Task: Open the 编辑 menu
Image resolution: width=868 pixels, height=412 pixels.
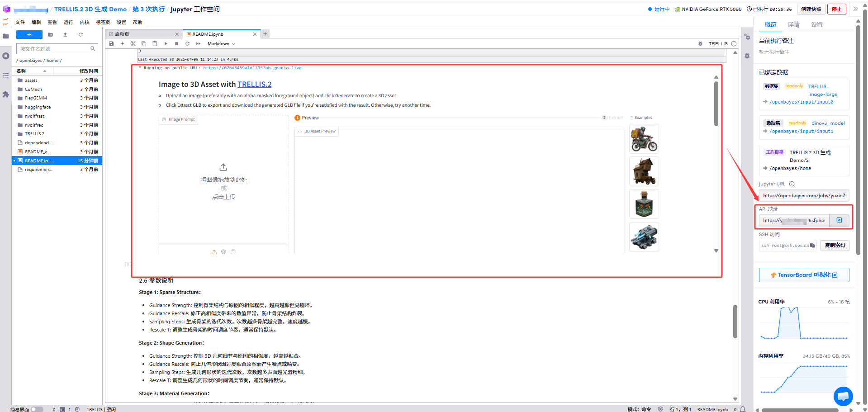Action: point(36,22)
